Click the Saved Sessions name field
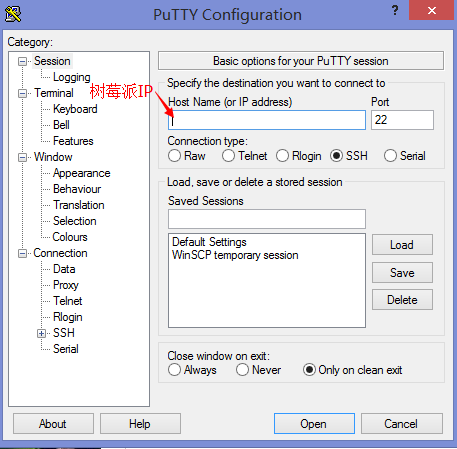 click(x=267, y=219)
